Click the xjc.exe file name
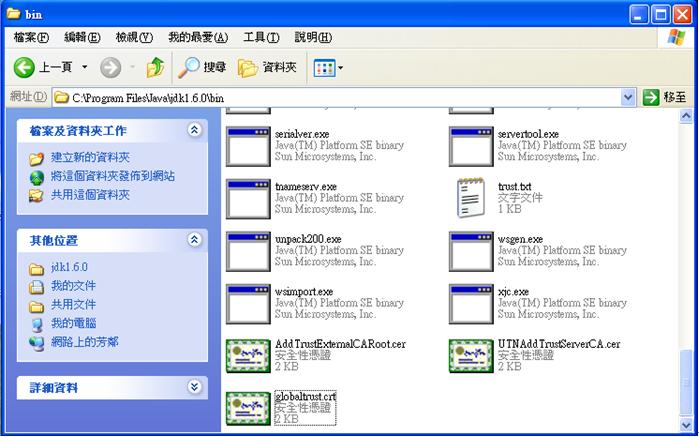The height and width of the screenshot is (437, 699). click(x=513, y=292)
